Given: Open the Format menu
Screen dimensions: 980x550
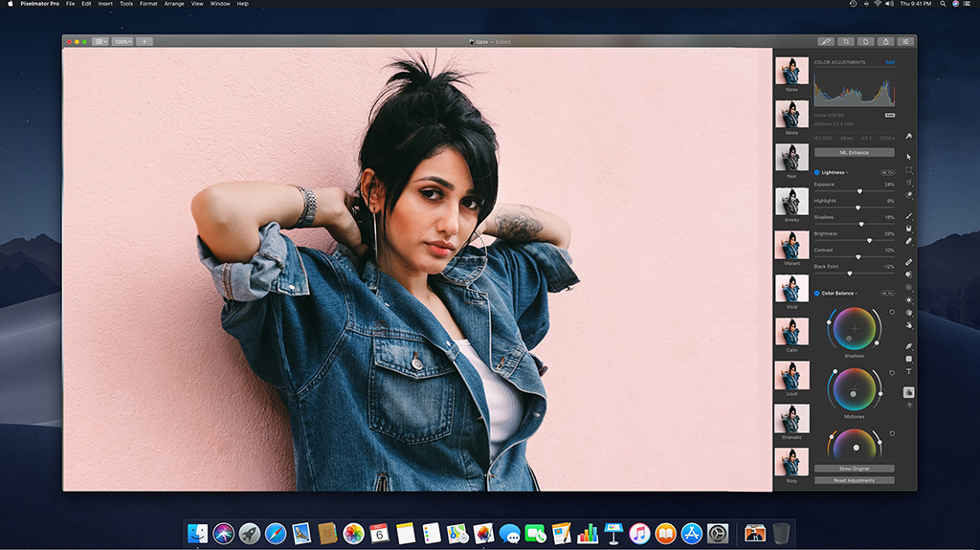Looking at the screenshot, I should [148, 4].
